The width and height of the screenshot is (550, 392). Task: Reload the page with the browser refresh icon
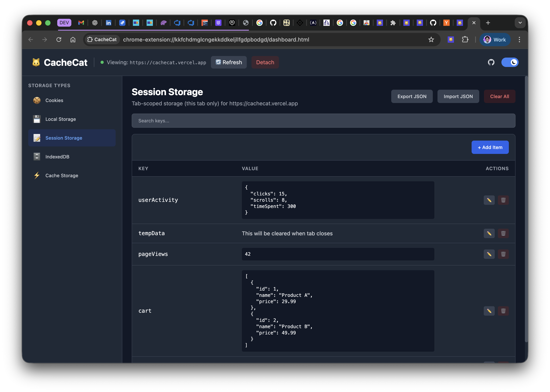pos(59,40)
